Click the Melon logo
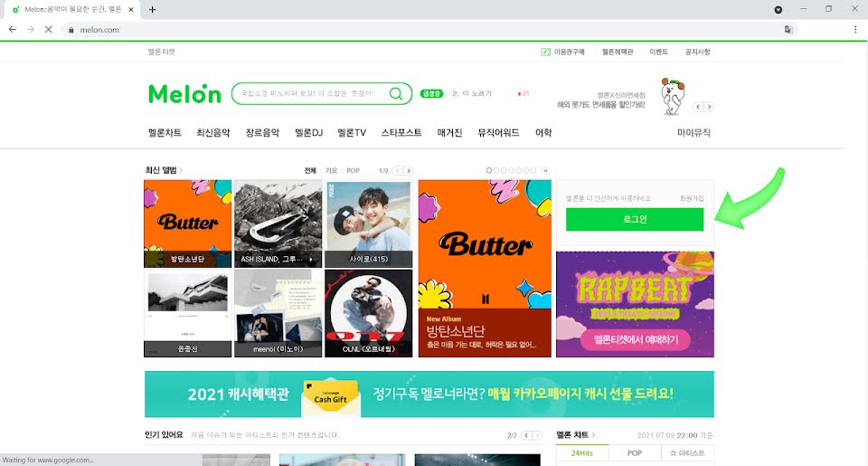868x466 pixels. click(x=184, y=93)
